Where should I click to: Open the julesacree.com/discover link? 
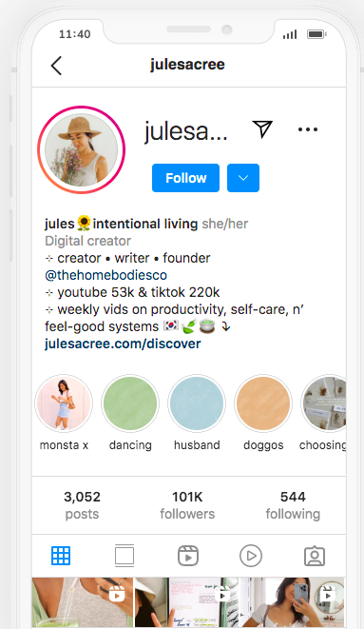pos(123,344)
